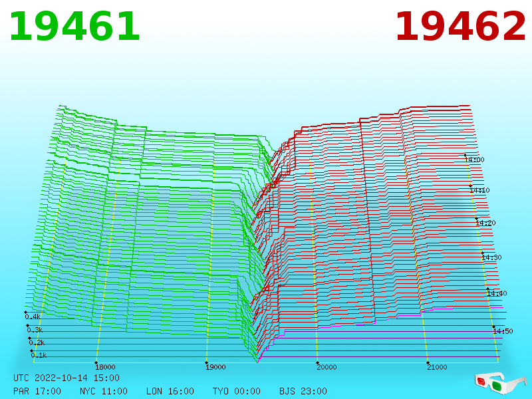This screenshot has height=399, width=532.
Task: Click the 14:40 time axis marker
Action: click(x=497, y=293)
